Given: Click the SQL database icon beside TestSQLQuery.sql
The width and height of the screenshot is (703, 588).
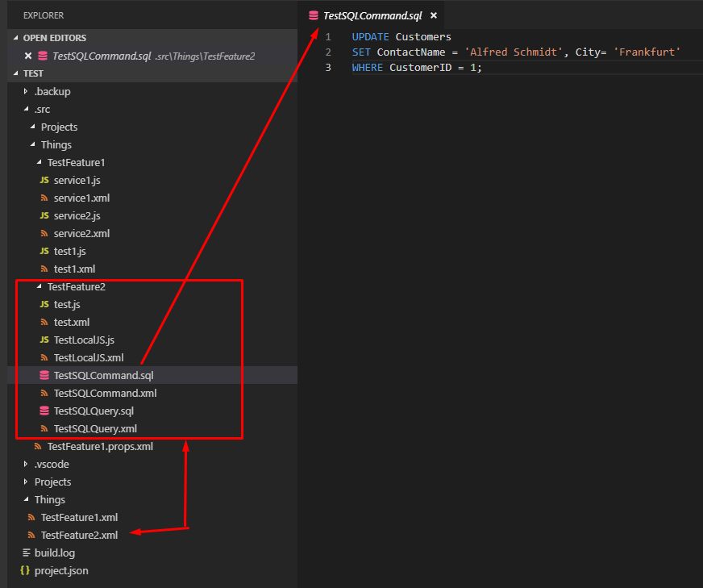Looking at the screenshot, I should point(45,411).
